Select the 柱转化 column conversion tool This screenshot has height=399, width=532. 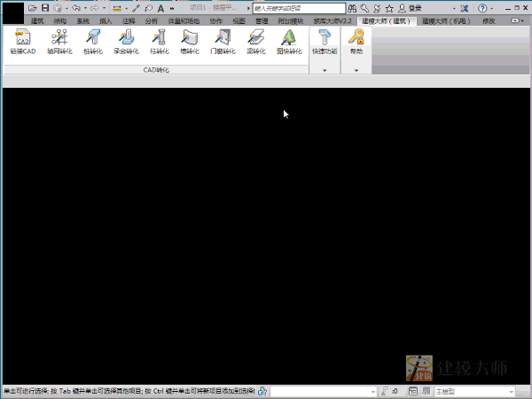coord(159,41)
